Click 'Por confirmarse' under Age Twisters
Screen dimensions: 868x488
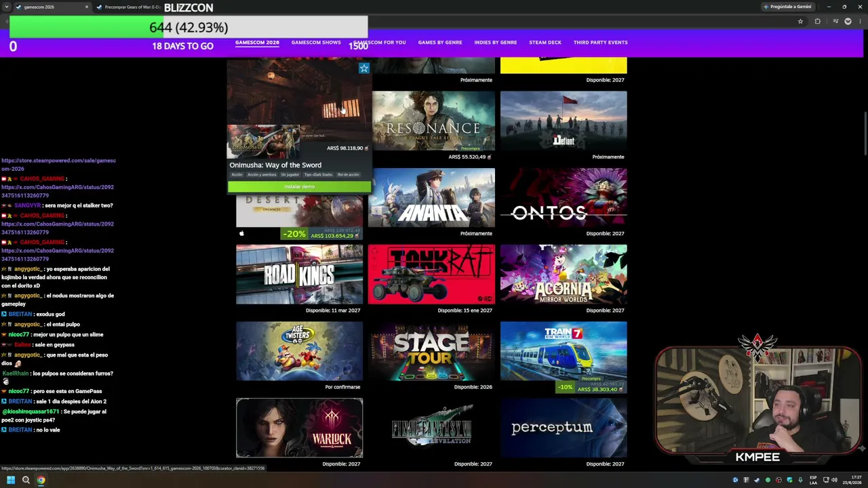[x=342, y=387]
